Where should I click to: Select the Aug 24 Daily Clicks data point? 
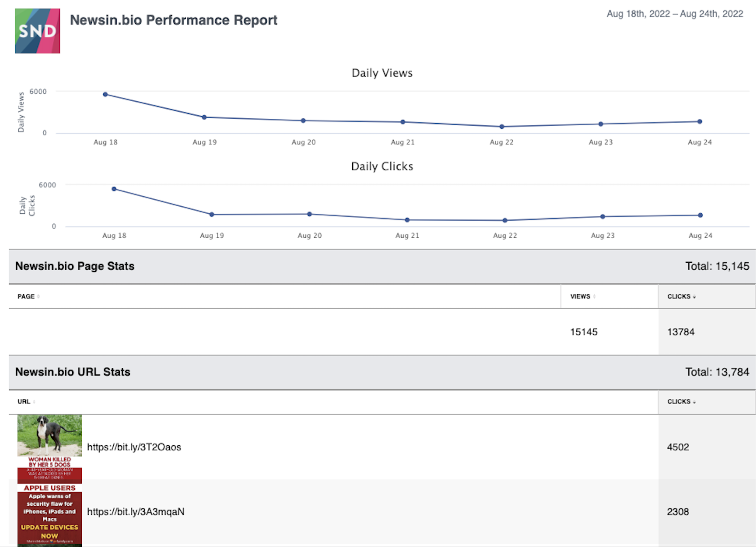700,215
